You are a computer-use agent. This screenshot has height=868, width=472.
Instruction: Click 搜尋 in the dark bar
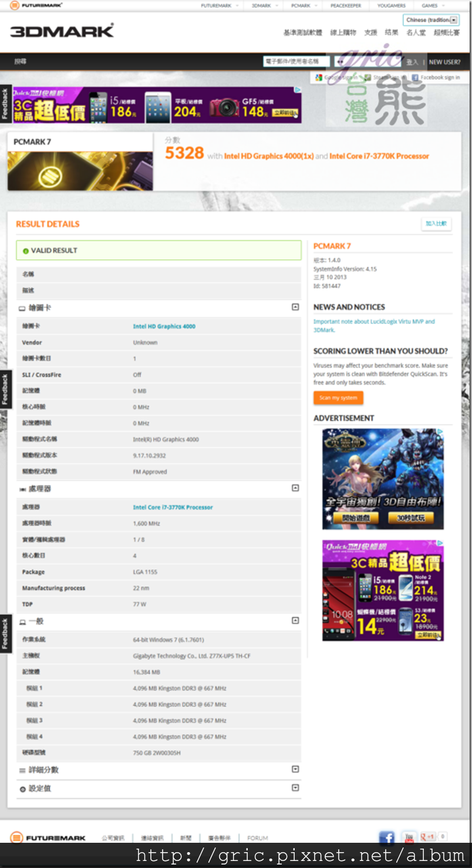point(21,62)
